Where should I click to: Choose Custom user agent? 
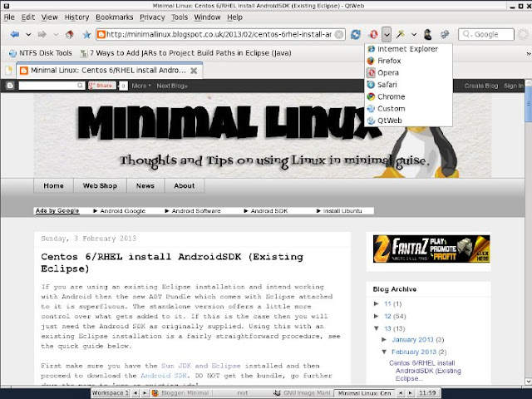click(408, 109)
